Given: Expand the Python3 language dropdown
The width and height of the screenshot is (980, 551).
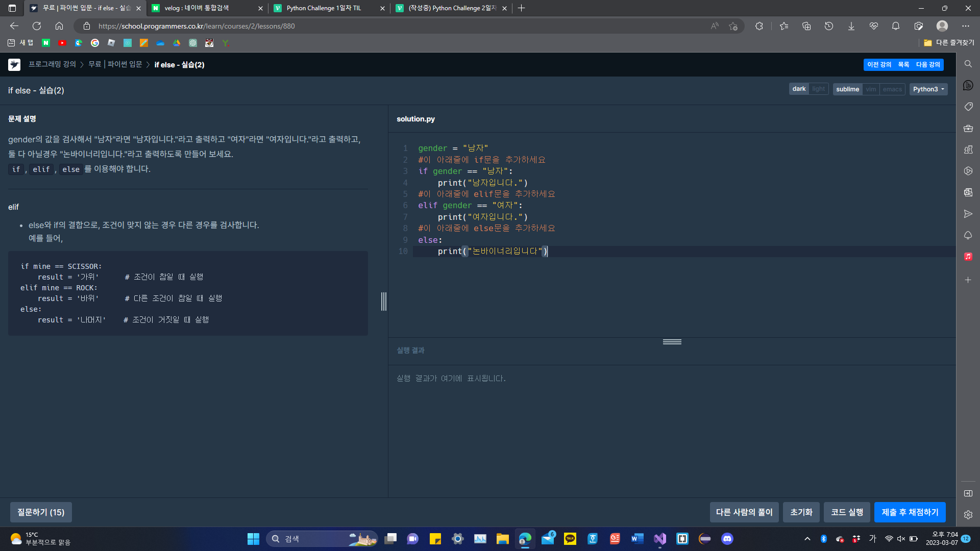Looking at the screenshot, I should 928,89.
